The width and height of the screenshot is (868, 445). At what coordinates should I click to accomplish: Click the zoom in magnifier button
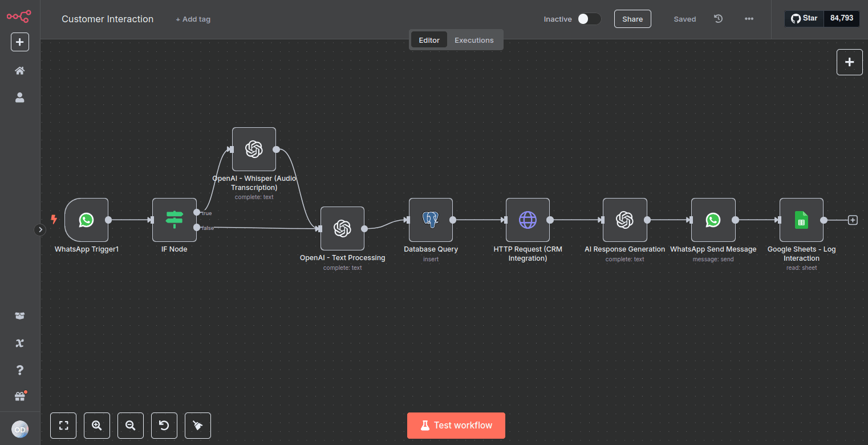point(97,426)
